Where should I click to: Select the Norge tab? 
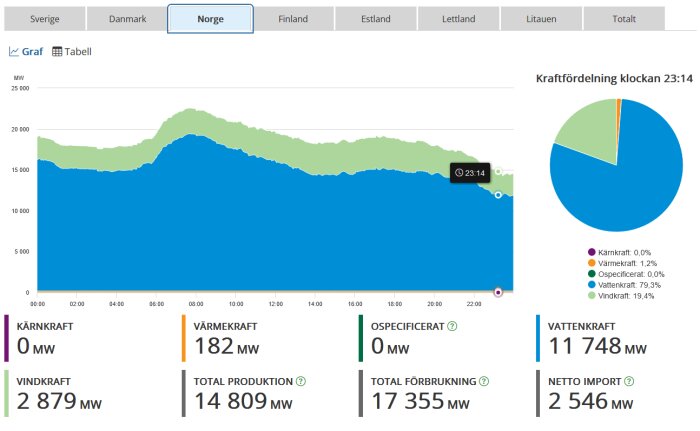coord(210,19)
